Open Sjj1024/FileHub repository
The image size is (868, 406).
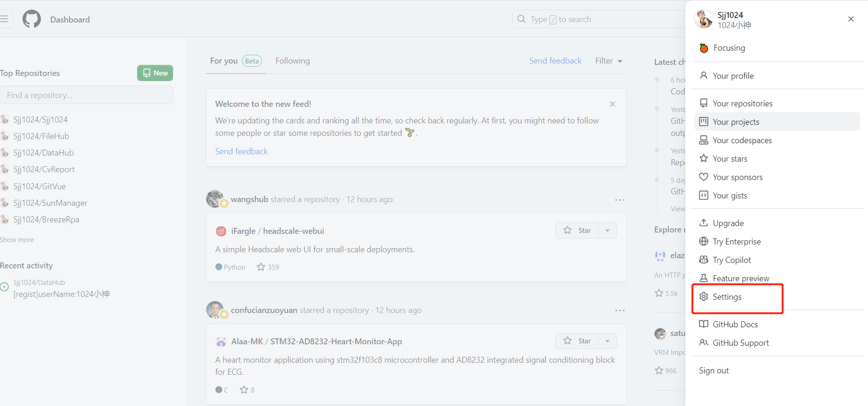(x=41, y=136)
